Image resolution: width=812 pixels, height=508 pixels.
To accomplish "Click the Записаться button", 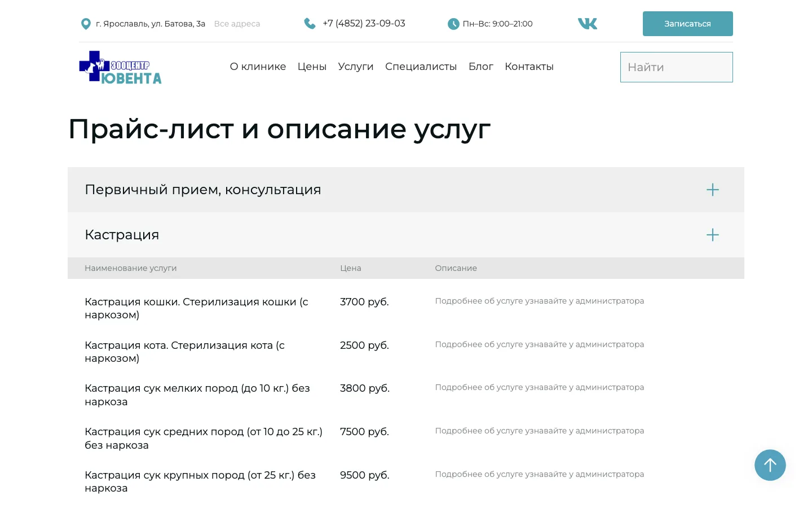I will pos(688,24).
